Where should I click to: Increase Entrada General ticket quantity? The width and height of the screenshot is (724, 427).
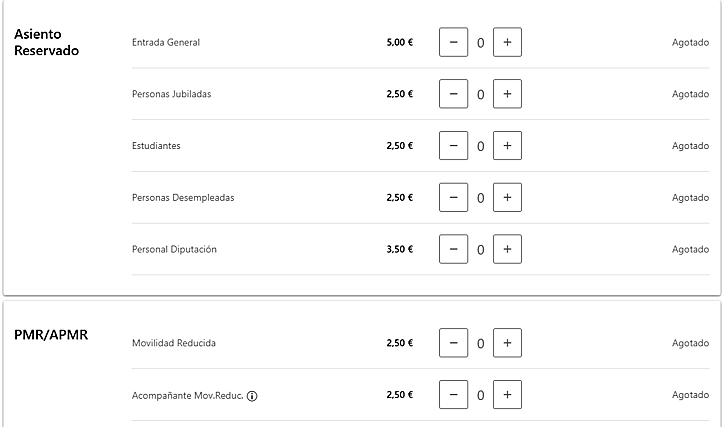(x=507, y=42)
